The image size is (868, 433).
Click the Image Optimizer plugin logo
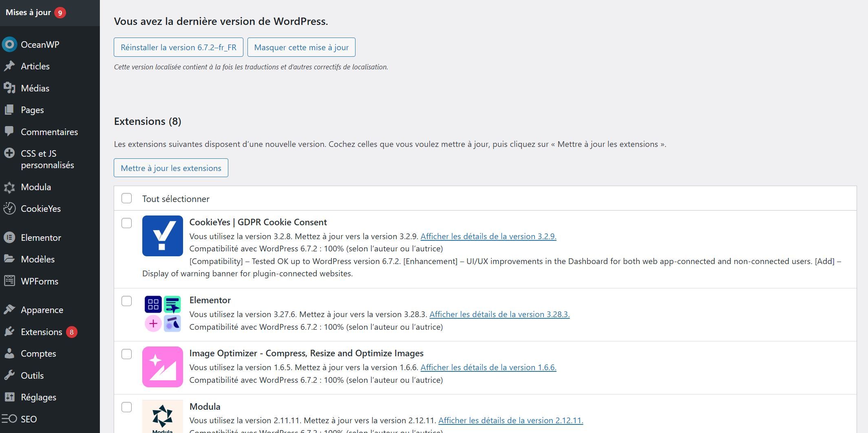point(163,367)
